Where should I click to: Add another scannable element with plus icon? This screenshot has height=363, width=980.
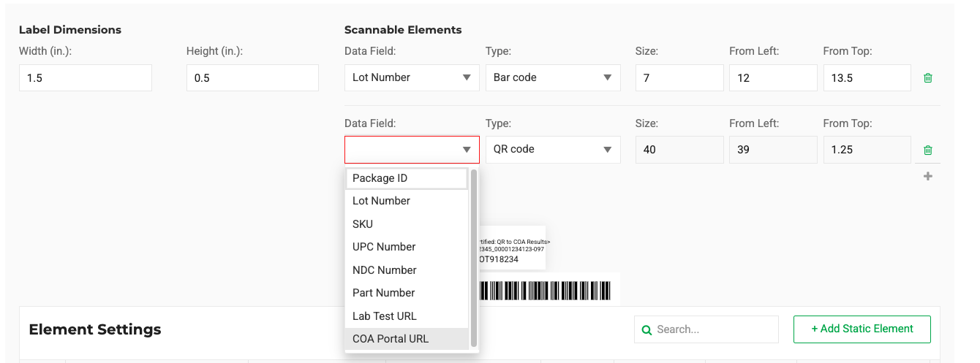coord(928,176)
